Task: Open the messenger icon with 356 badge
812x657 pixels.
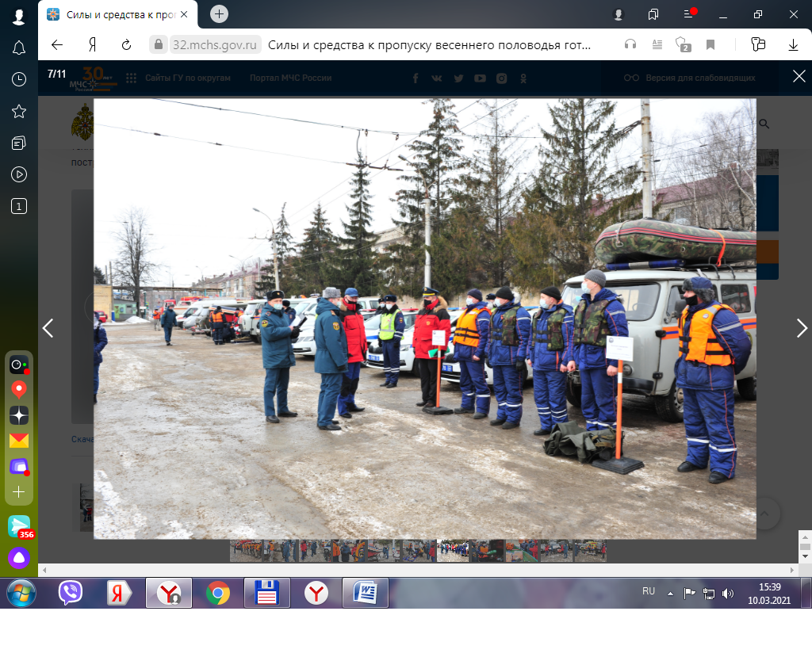Action: click(x=19, y=526)
